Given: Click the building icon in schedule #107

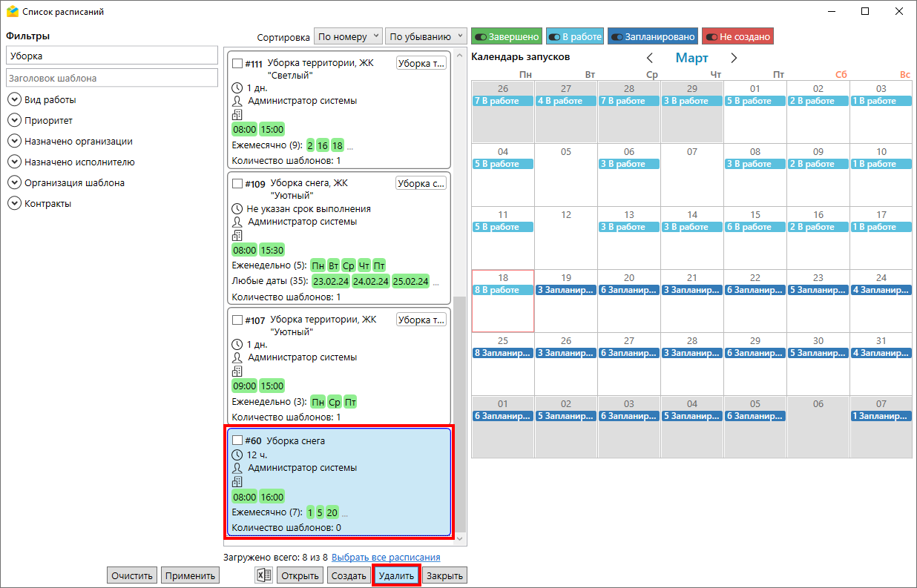Looking at the screenshot, I should tap(237, 371).
